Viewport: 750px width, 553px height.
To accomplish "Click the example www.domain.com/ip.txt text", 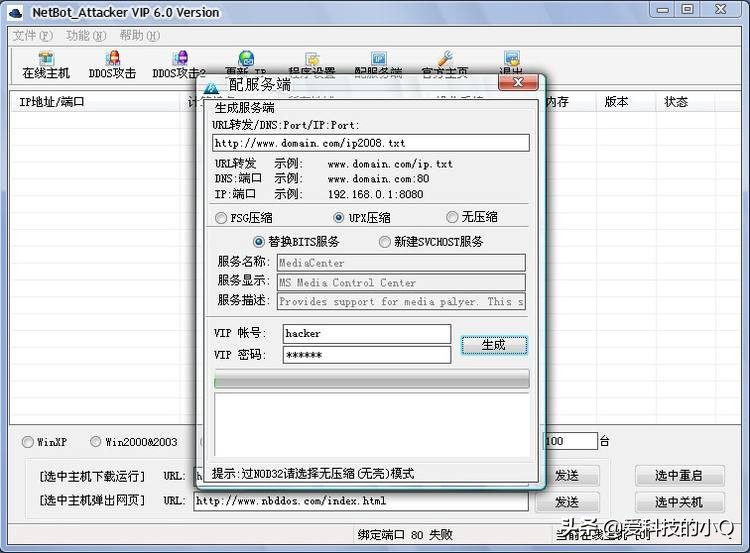I will click(390, 164).
